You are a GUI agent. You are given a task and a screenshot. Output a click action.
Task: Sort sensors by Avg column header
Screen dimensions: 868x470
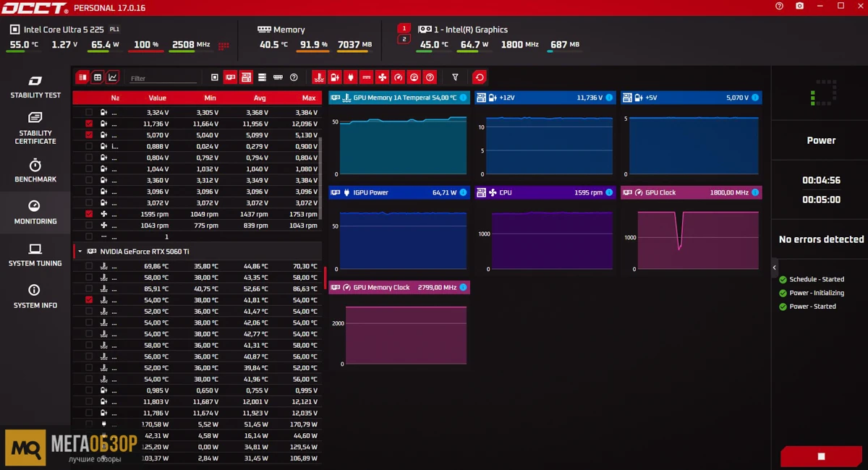pos(260,98)
